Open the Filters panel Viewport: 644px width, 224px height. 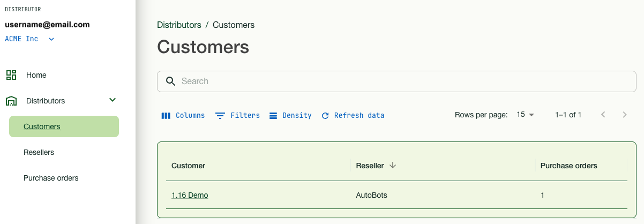(237, 115)
